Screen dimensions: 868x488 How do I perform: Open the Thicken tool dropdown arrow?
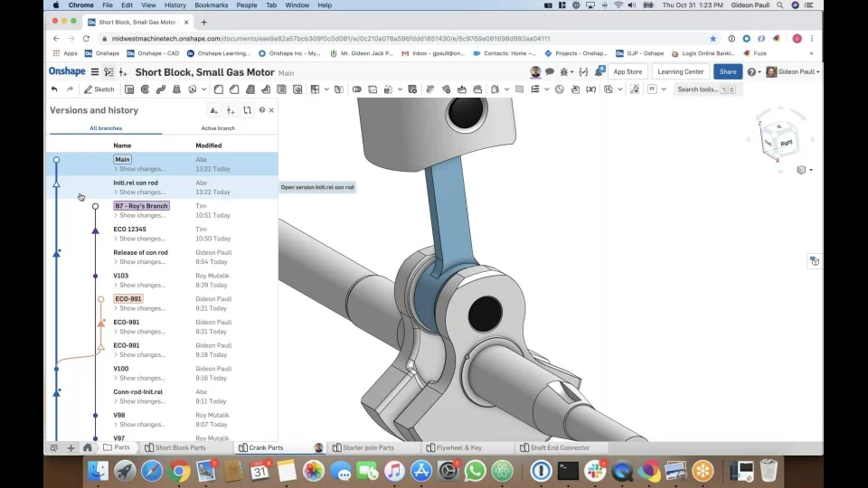[x=204, y=89]
